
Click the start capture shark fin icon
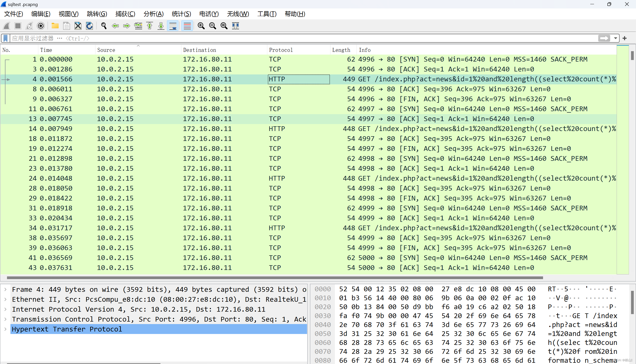click(7, 26)
